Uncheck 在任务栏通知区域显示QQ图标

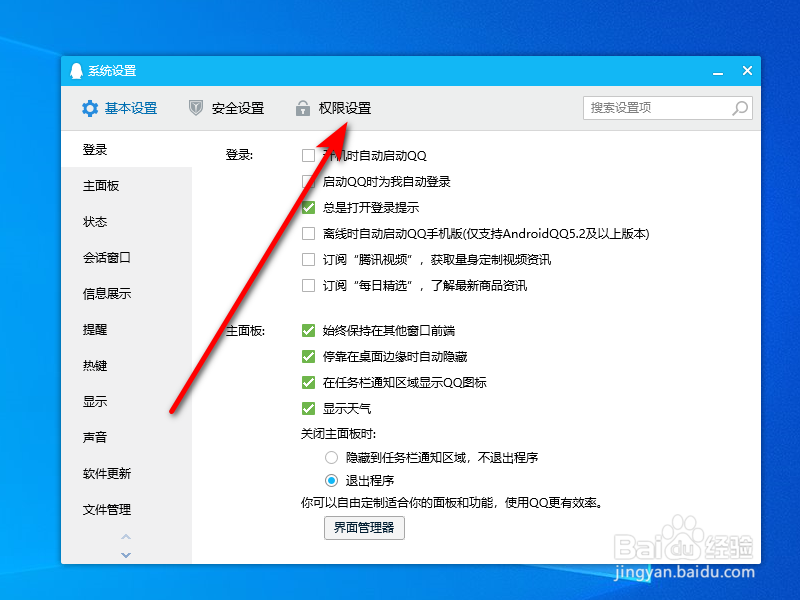coord(308,383)
